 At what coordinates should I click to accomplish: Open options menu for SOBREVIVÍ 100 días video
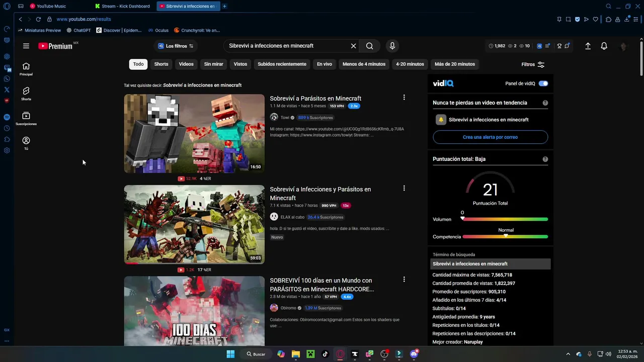tap(404, 279)
